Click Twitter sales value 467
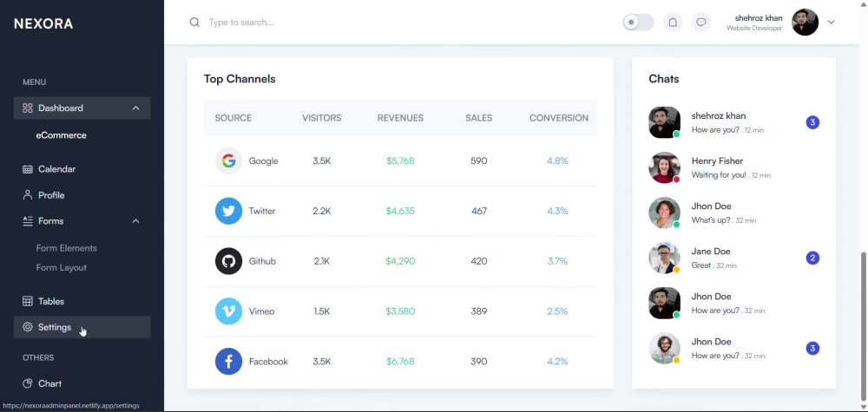868x412 pixels. (x=479, y=211)
